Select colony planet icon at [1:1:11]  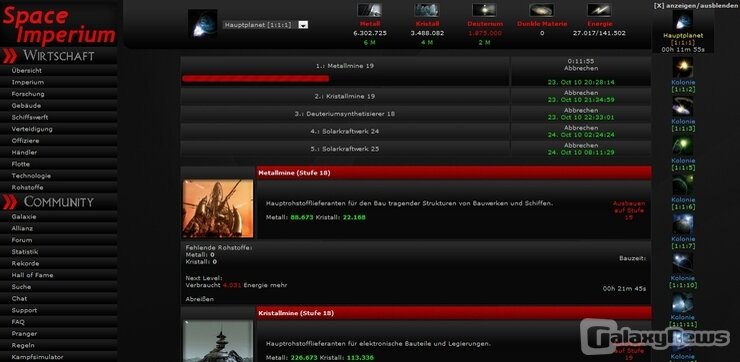pyautogui.click(x=682, y=303)
